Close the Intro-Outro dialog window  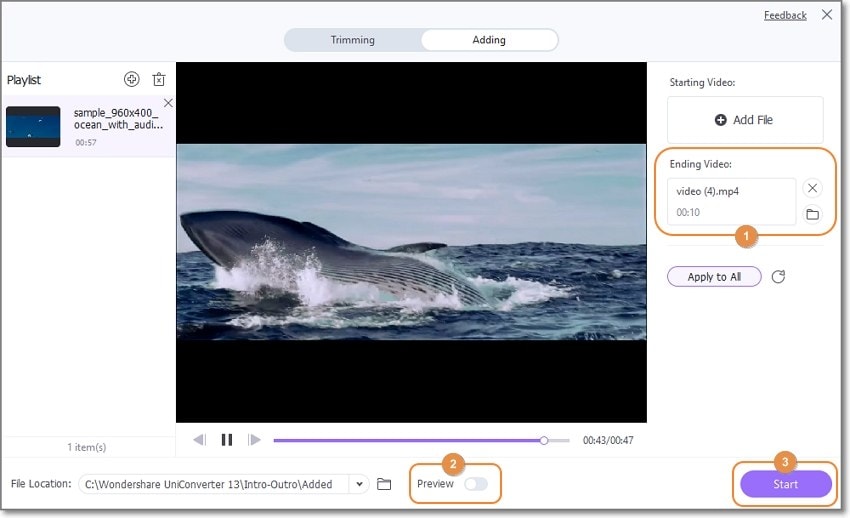(827, 15)
